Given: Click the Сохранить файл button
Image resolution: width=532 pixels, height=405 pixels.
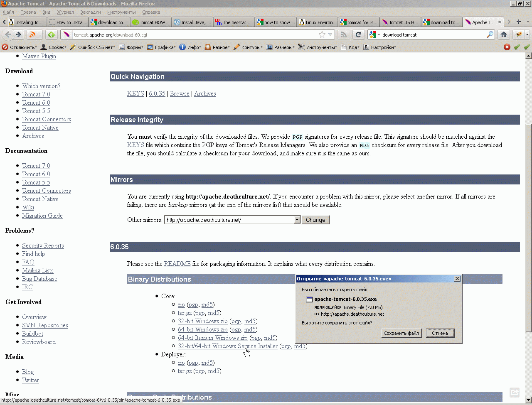Looking at the screenshot, I should pyautogui.click(x=401, y=333).
